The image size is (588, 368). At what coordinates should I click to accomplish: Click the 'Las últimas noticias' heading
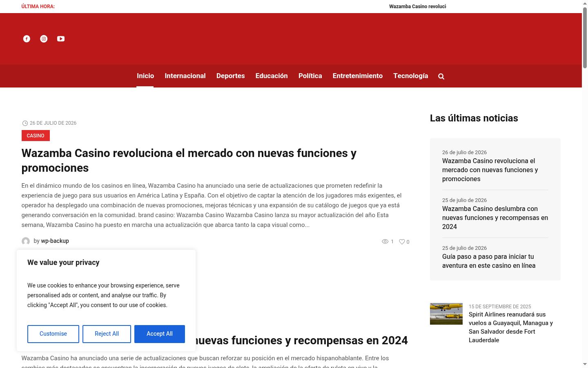click(474, 118)
